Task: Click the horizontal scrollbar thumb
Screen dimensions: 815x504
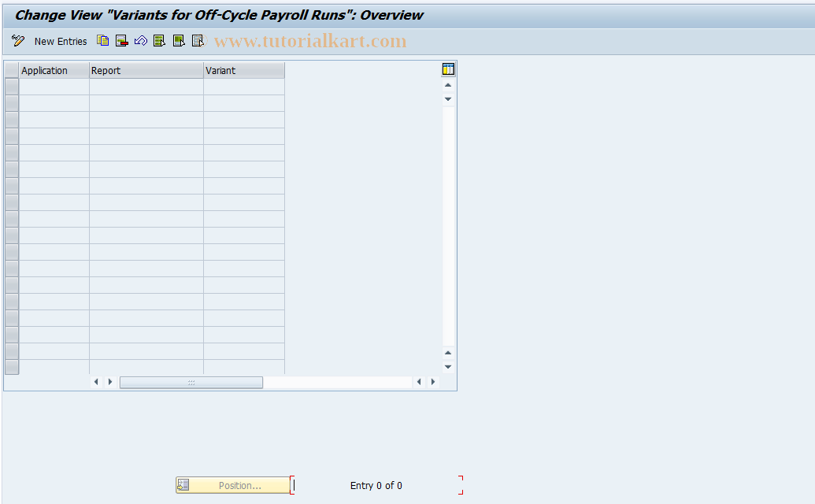Action: 191,383
